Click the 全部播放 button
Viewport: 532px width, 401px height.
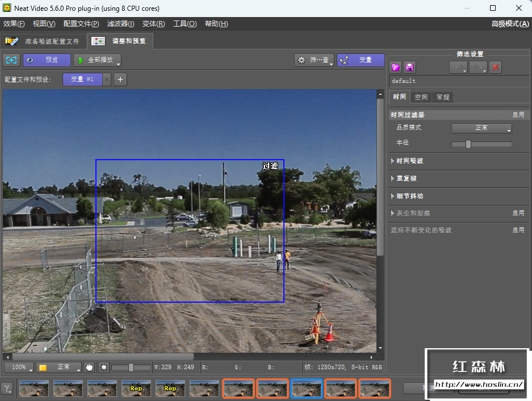tap(97, 60)
